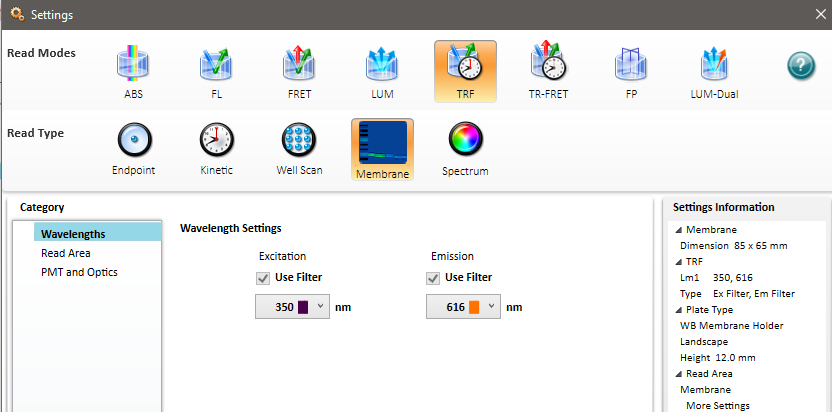
Task: Open the Read Area category
Action: (66, 253)
